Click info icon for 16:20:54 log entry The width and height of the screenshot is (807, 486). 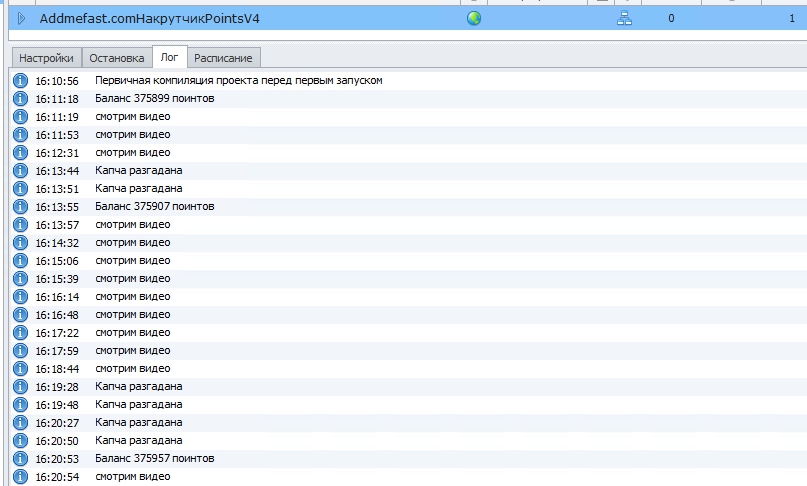tap(20, 477)
